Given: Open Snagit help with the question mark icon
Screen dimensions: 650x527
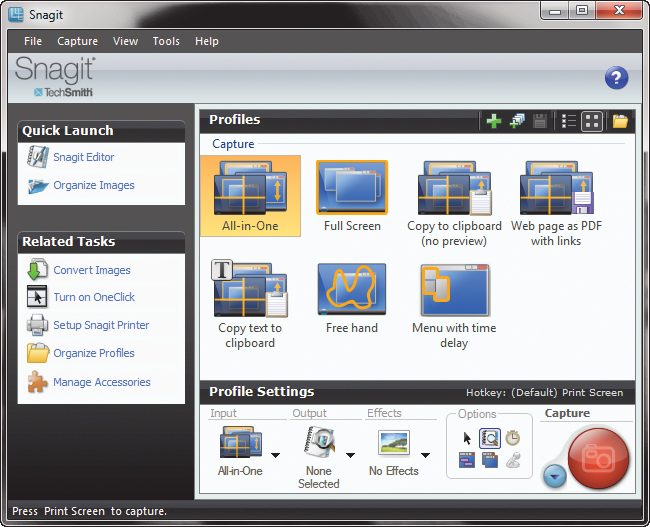Looking at the screenshot, I should tap(616, 78).
